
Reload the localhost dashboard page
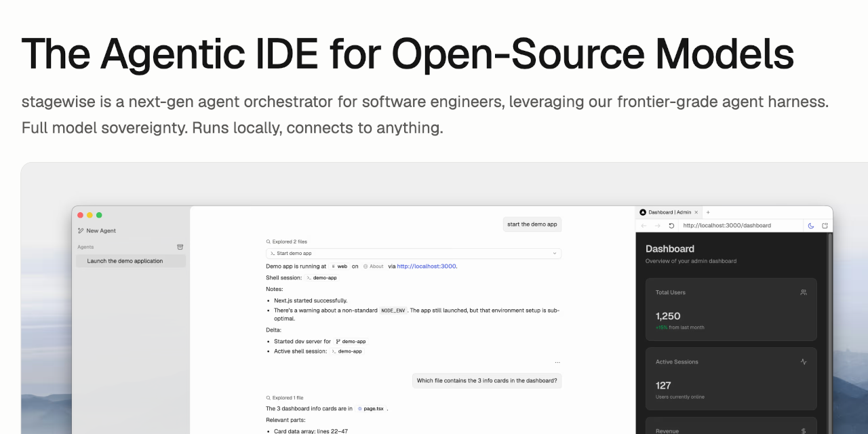tap(671, 226)
